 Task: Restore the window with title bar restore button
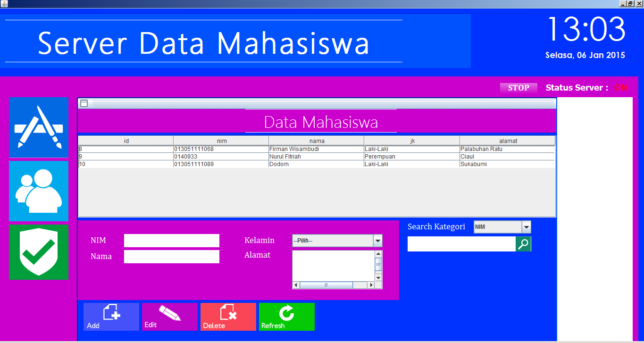[631, 4]
